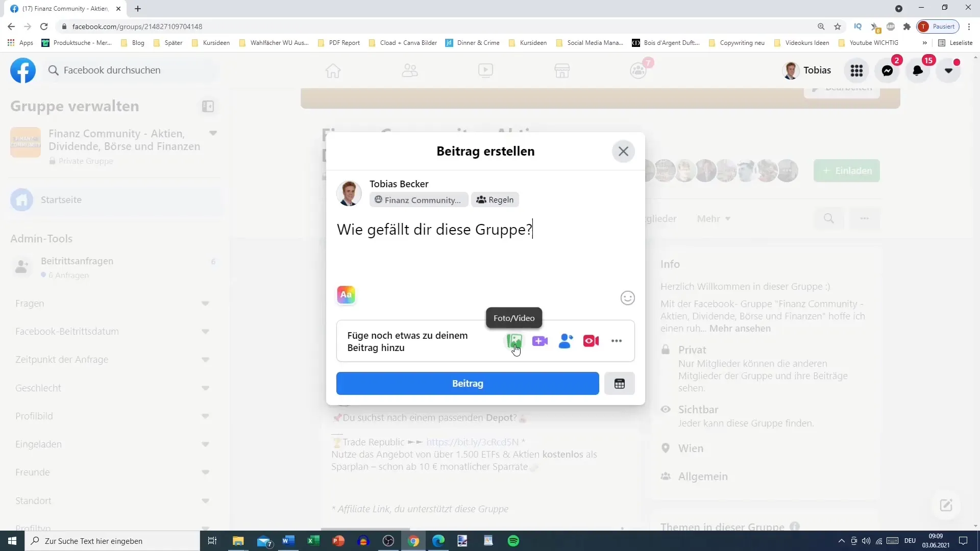The width and height of the screenshot is (980, 551).
Task: Collapse the Gruppe verwalten sidebar panel
Action: pyautogui.click(x=208, y=106)
